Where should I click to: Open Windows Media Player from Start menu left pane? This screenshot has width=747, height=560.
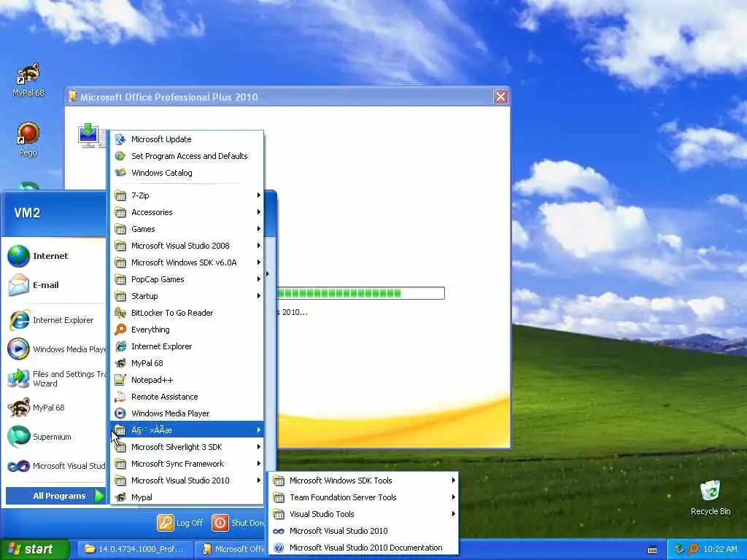[x=55, y=349]
